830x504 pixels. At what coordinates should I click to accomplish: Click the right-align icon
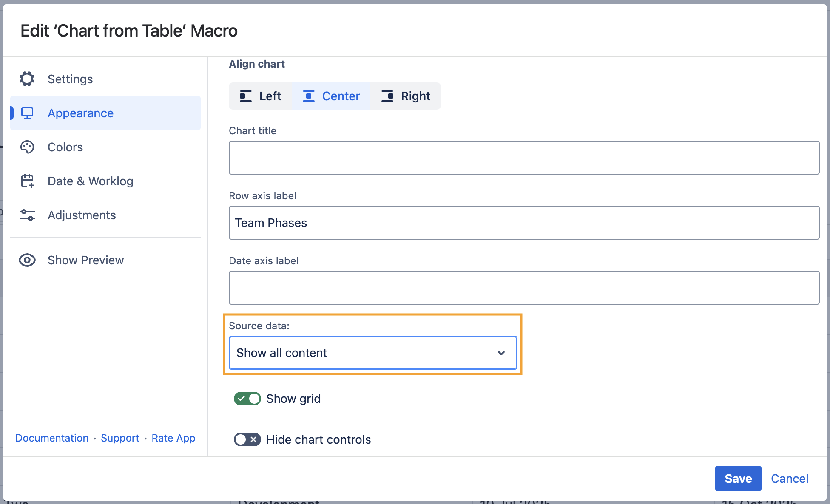pyautogui.click(x=387, y=96)
